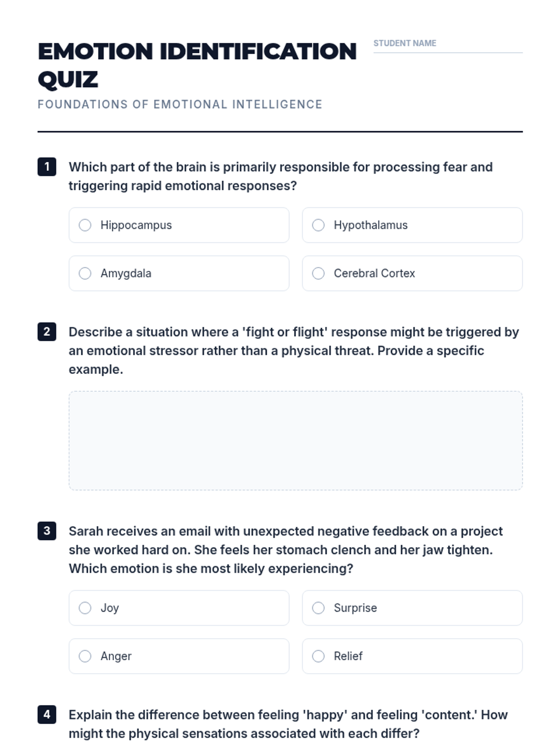Image resolution: width=560 pixels, height=747 pixels.
Task: Click the question 1 number badge
Action: click(47, 167)
